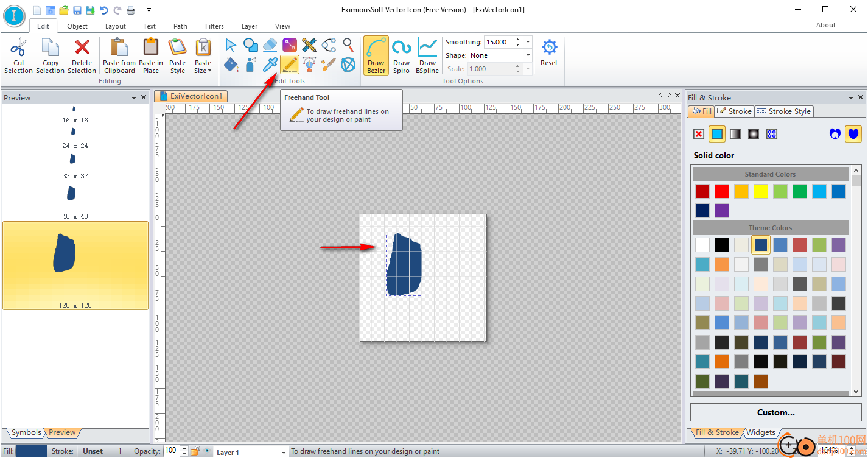
Task: Click the ExiVectorIcon1 document tab
Action: [192, 96]
